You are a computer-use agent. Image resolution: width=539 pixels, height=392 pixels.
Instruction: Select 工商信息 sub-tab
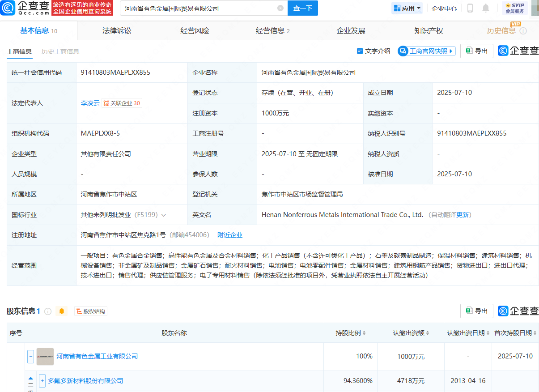pos(19,51)
